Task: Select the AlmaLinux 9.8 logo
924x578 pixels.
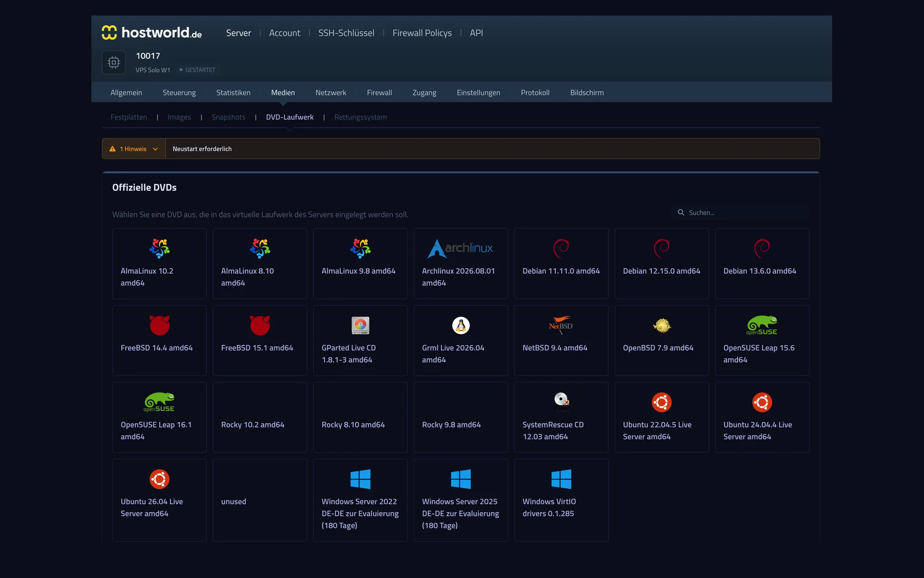Action: coord(360,249)
